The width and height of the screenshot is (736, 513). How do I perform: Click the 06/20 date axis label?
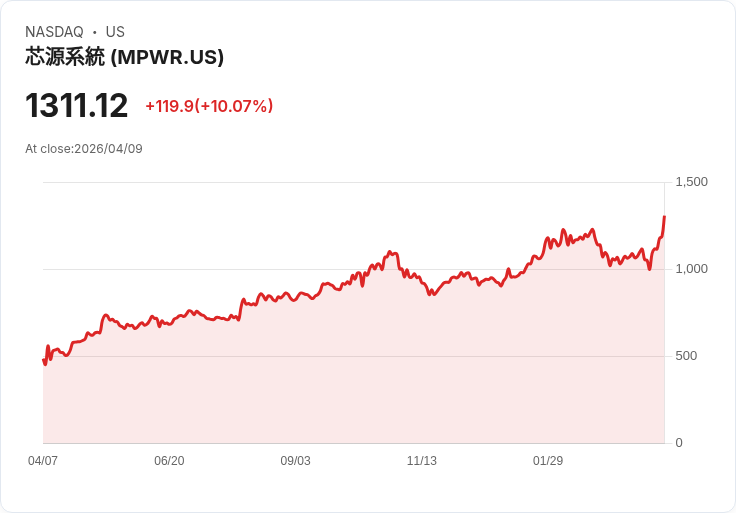click(169, 460)
